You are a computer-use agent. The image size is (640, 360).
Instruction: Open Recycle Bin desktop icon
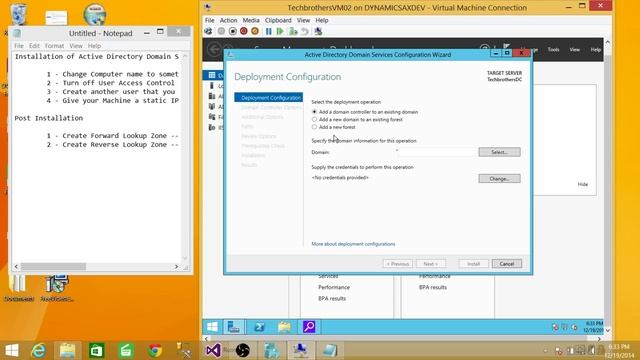(18, 14)
